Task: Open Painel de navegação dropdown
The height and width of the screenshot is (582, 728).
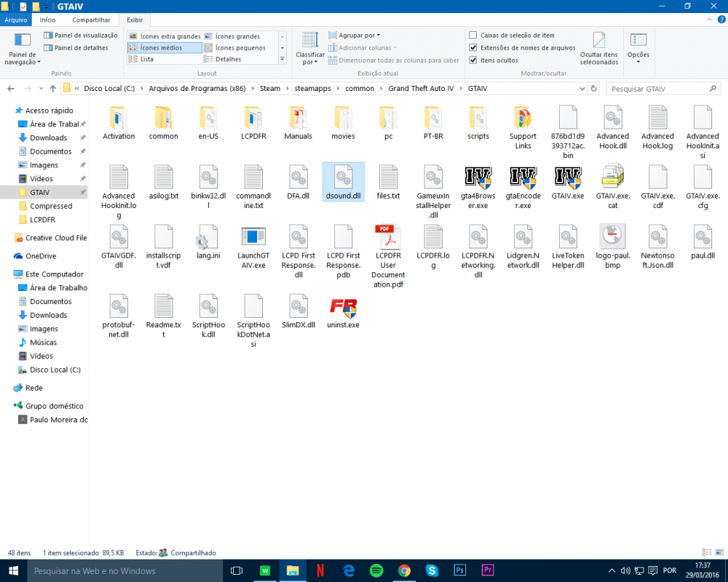Action: pos(23,49)
